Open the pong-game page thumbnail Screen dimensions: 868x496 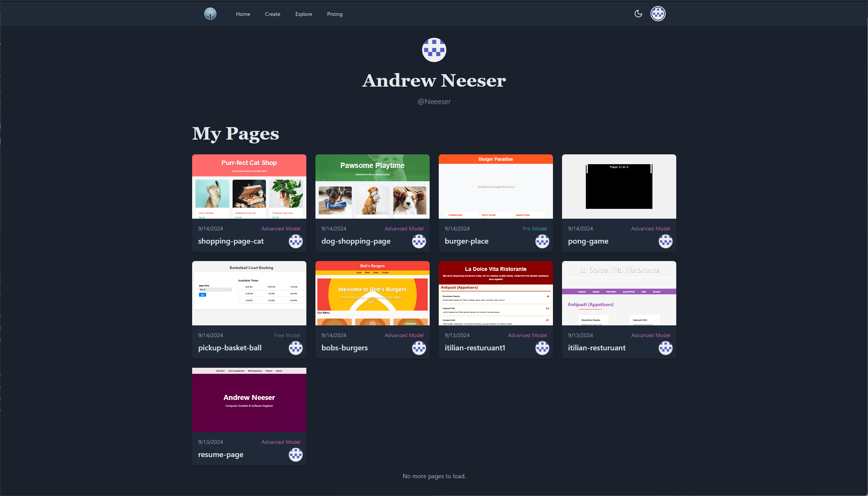[x=619, y=187]
